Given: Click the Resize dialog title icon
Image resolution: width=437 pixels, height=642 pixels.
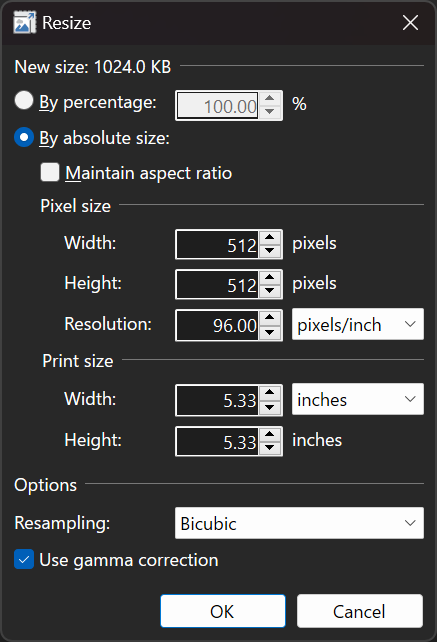Looking at the screenshot, I should pyautogui.click(x=24, y=23).
